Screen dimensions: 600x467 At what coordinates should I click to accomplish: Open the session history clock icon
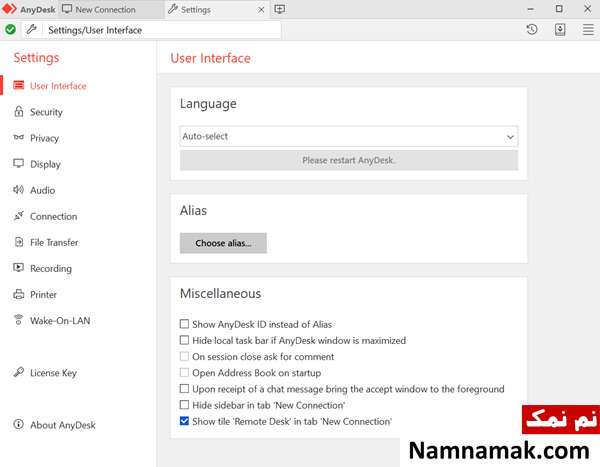click(x=532, y=29)
